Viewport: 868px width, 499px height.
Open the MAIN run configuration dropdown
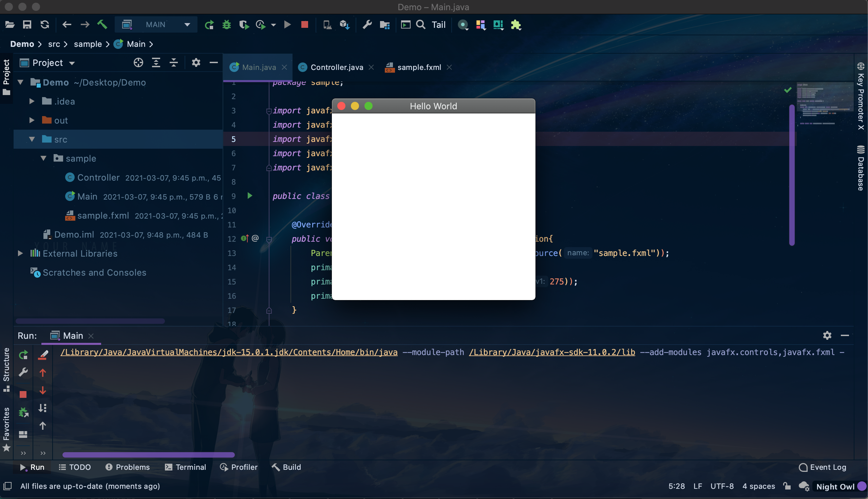point(187,24)
